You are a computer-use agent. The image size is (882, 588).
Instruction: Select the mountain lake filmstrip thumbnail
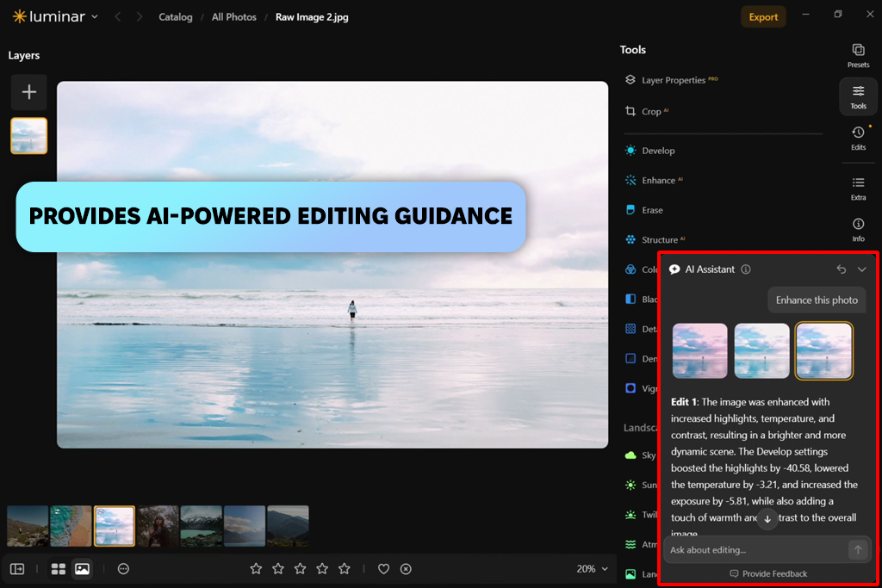pyautogui.click(x=202, y=526)
